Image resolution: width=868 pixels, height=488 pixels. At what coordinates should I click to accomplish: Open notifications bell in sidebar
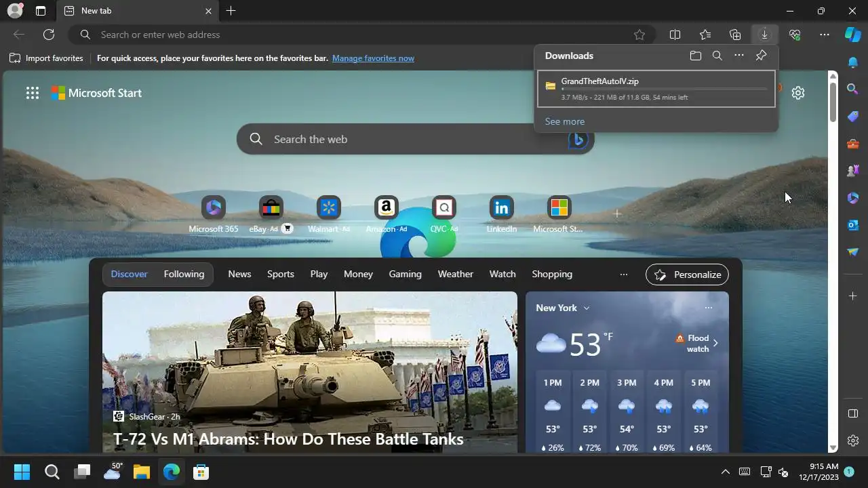click(853, 62)
